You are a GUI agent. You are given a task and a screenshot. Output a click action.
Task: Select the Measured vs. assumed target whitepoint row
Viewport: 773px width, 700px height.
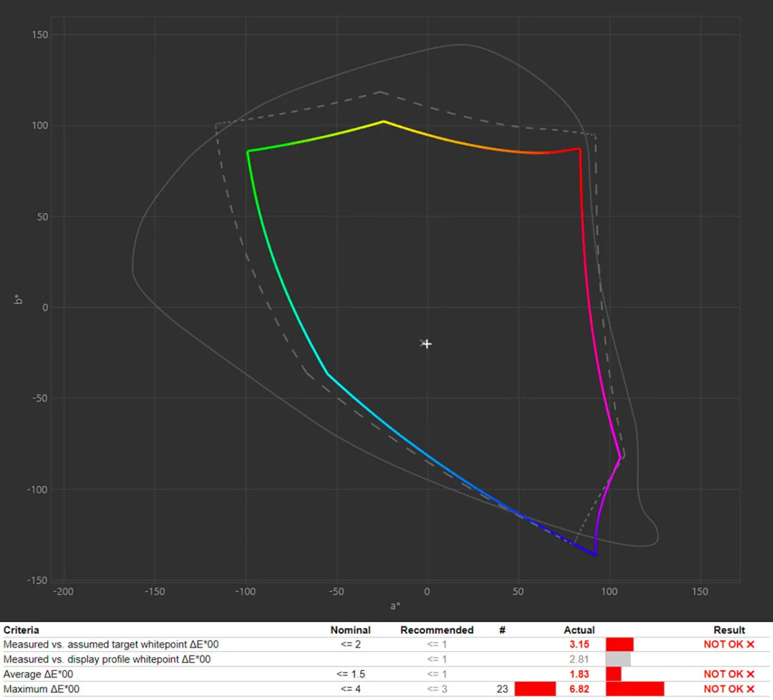[111, 645]
